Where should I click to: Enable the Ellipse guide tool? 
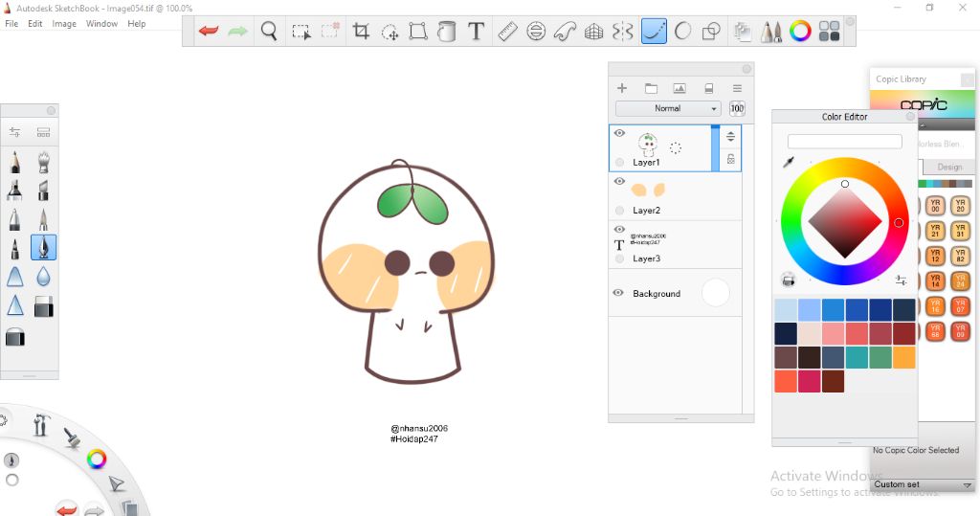[536, 31]
